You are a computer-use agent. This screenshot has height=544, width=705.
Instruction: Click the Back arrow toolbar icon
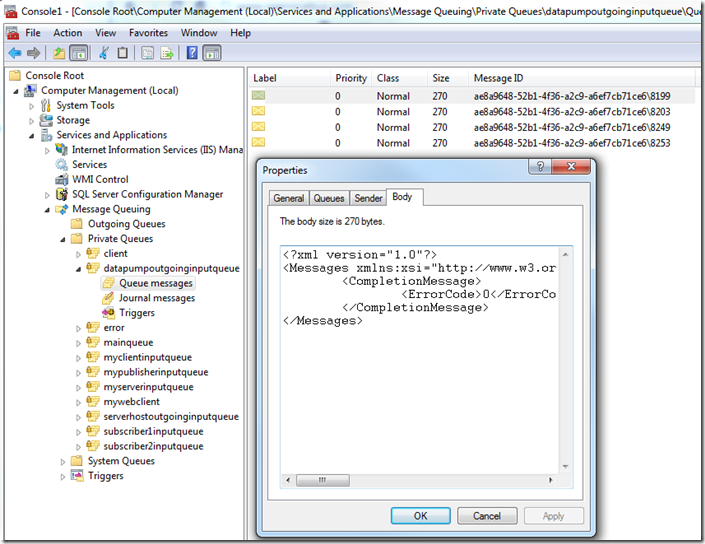(15, 53)
